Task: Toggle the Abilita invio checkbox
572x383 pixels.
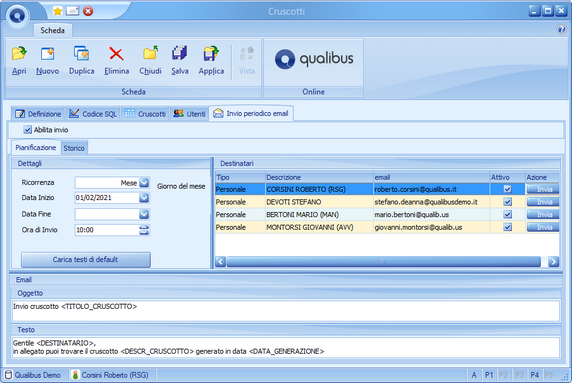Action: [x=27, y=129]
